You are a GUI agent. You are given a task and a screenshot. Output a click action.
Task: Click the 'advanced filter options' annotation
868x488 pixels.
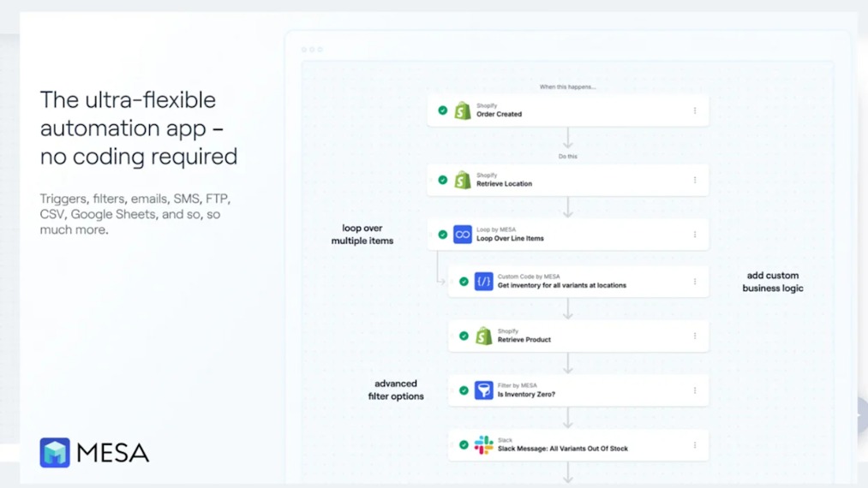(x=396, y=390)
